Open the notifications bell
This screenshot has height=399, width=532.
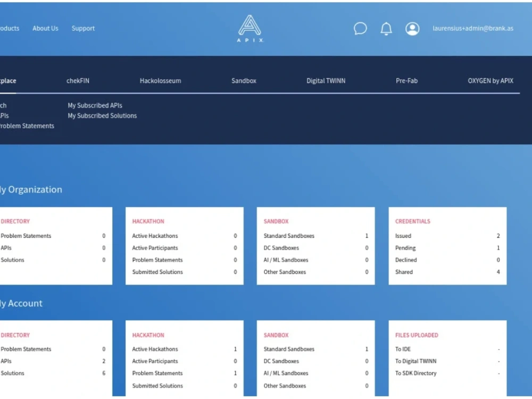pyautogui.click(x=386, y=29)
